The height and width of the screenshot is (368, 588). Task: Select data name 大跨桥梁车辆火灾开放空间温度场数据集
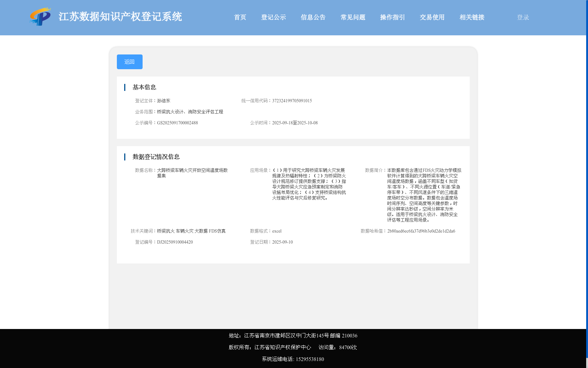192,173
